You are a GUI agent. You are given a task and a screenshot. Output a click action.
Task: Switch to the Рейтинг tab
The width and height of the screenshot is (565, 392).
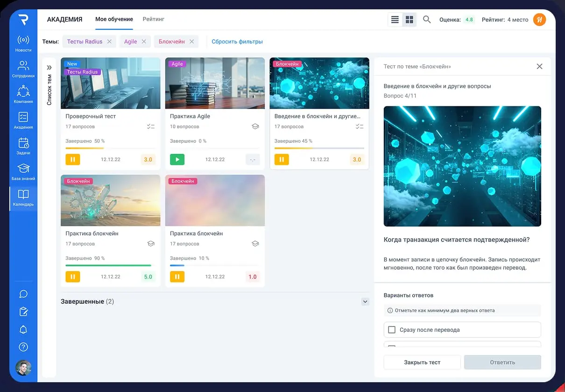(153, 19)
